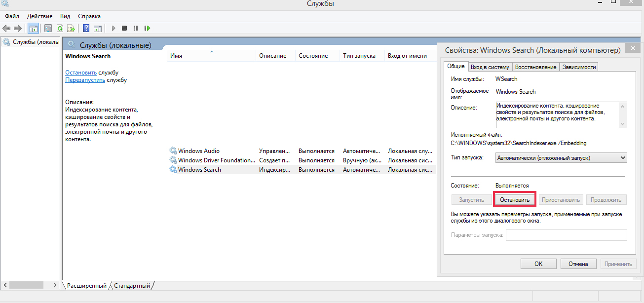Click the Применить button

[x=618, y=264]
